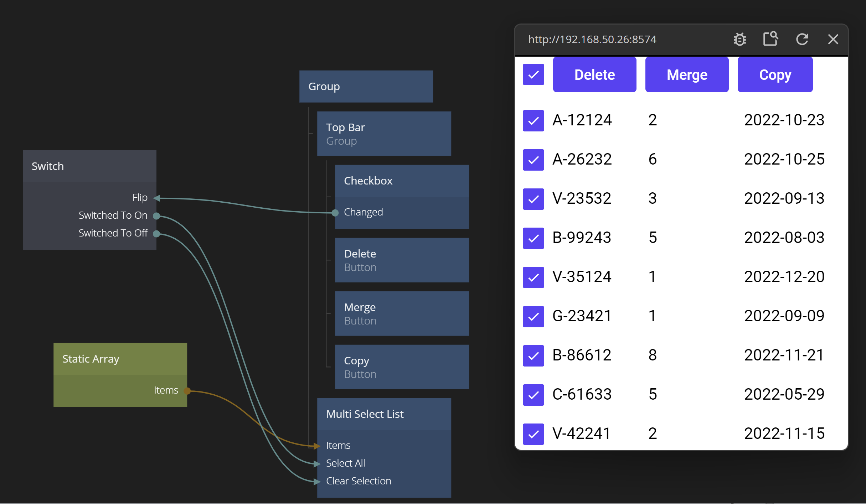This screenshot has width=866, height=504.
Task: Click the Static Array Items output port
Action: tap(187, 391)
